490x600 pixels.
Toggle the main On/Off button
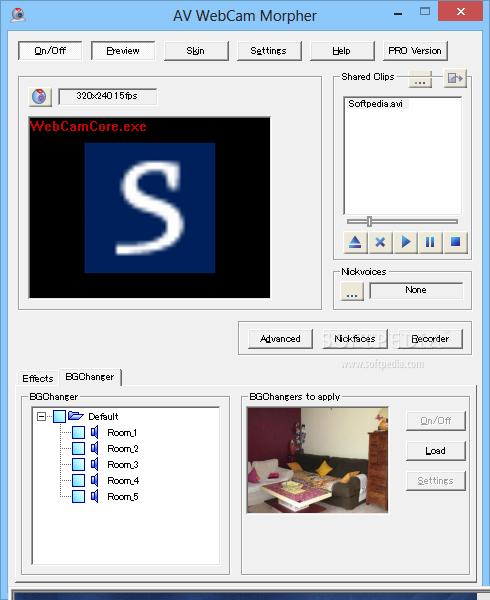coord(50,51)
